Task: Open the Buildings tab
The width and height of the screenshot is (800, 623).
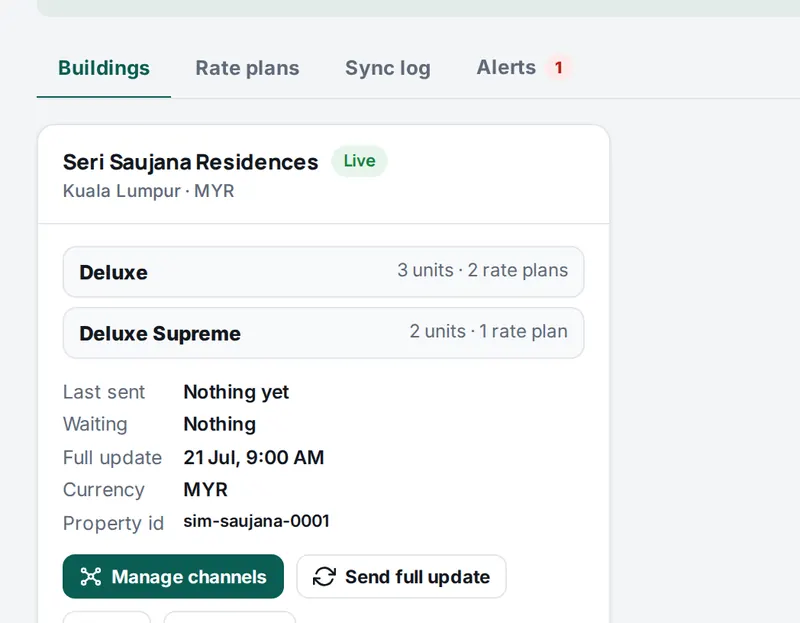Action: pos(104,68)
